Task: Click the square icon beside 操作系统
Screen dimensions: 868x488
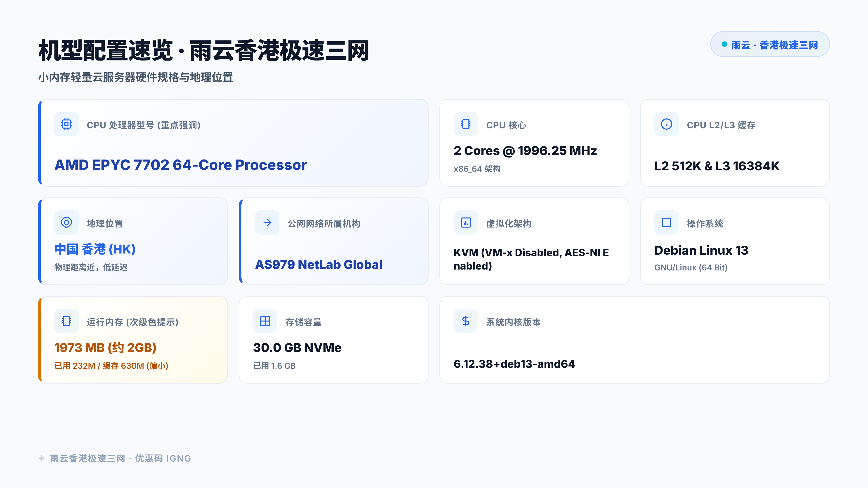Action: tap(667, 223)
